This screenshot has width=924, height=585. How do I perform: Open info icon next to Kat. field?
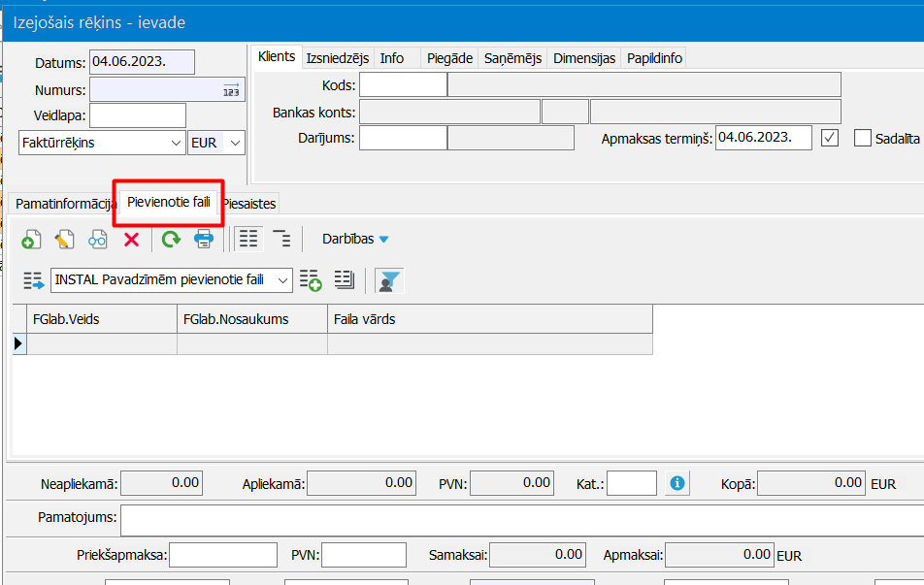coord(677,484)
